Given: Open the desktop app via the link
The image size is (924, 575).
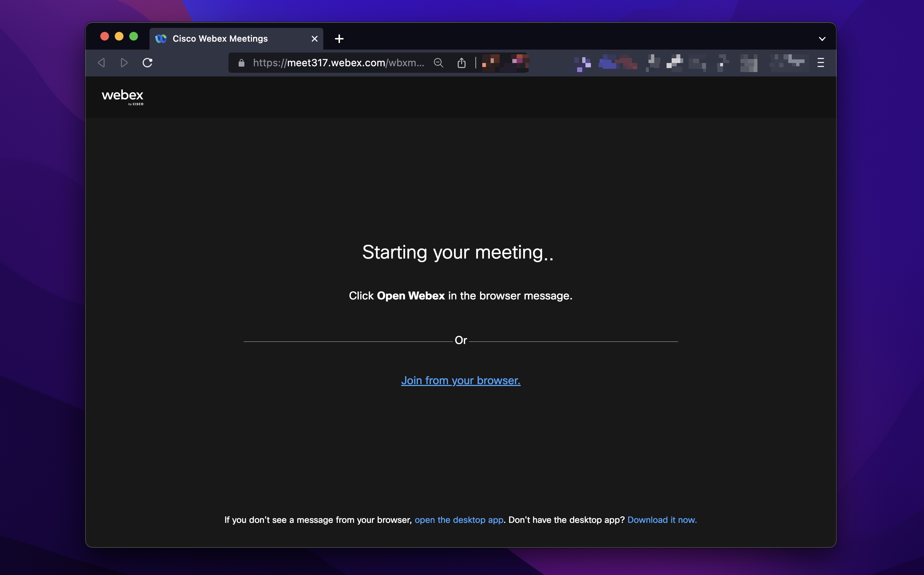Looking at the screenshot, I should click(x=459, y=520).
